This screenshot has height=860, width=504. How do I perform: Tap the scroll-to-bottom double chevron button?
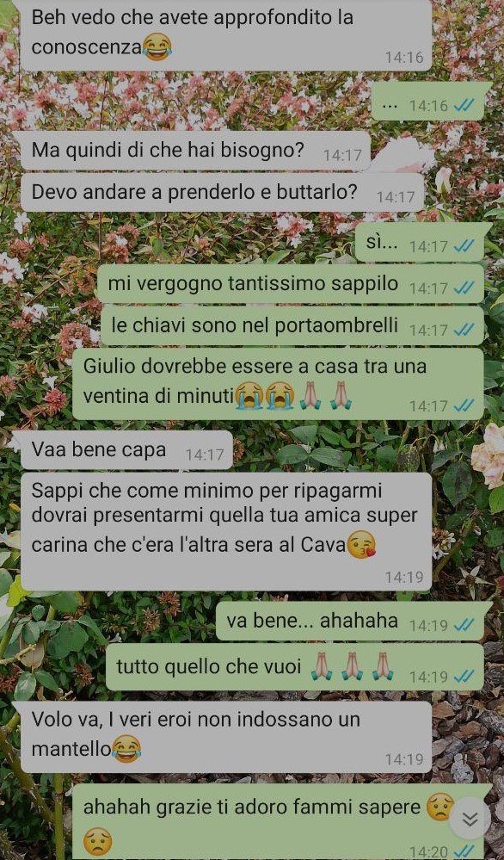click(x=470, y=819)
